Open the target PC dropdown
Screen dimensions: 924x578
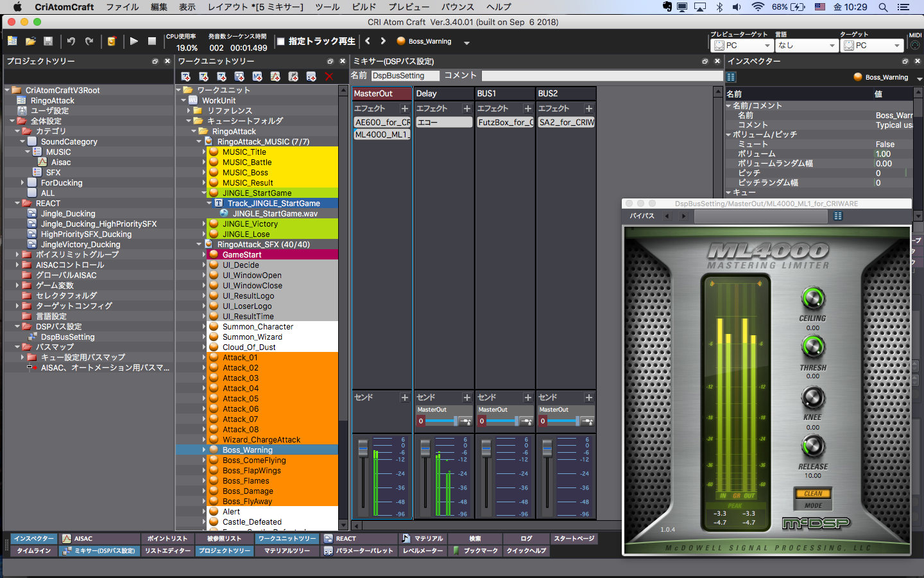tap(872, 46)
